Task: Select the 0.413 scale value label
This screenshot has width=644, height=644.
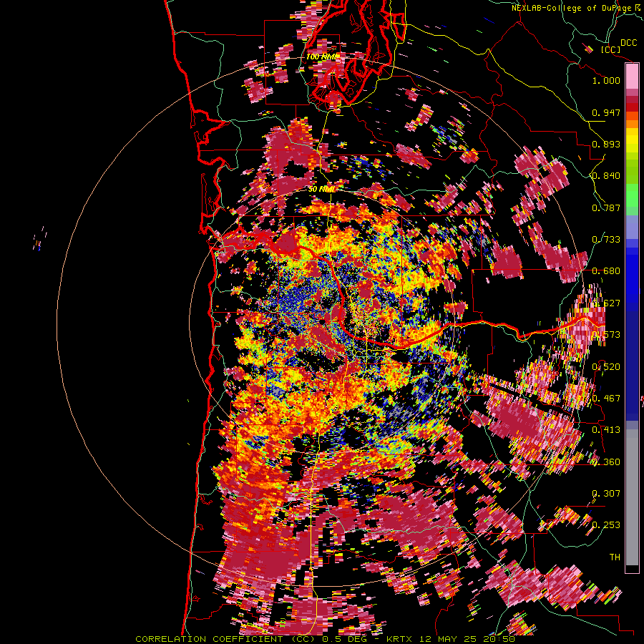Action: (x=606, y=430)
